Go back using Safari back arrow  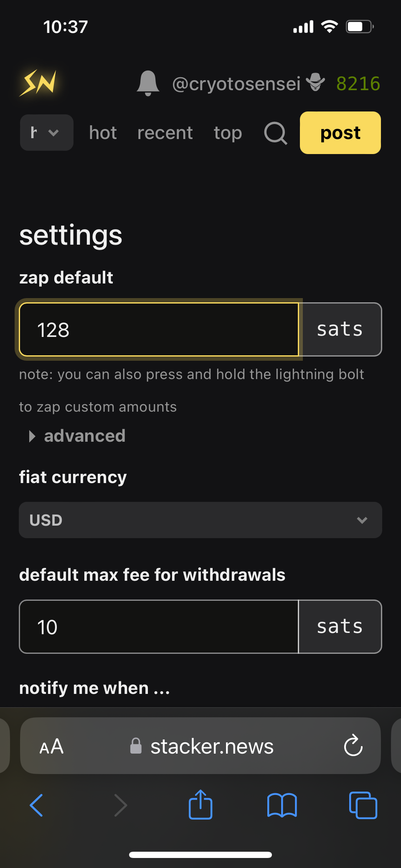37,805
